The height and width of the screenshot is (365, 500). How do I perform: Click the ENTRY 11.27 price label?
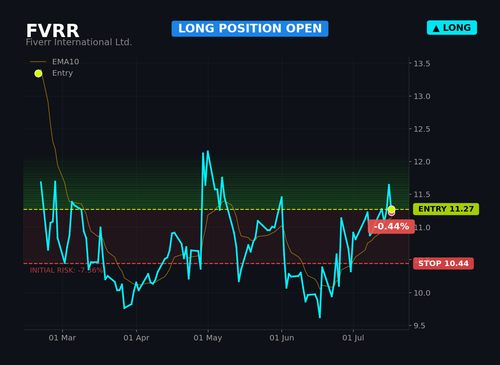pos(446,209)
